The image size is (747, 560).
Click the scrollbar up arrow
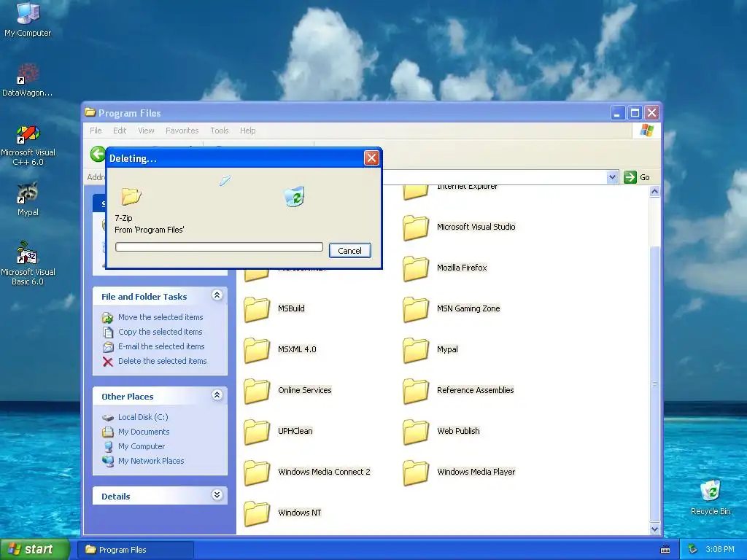[x=654, y=192]
